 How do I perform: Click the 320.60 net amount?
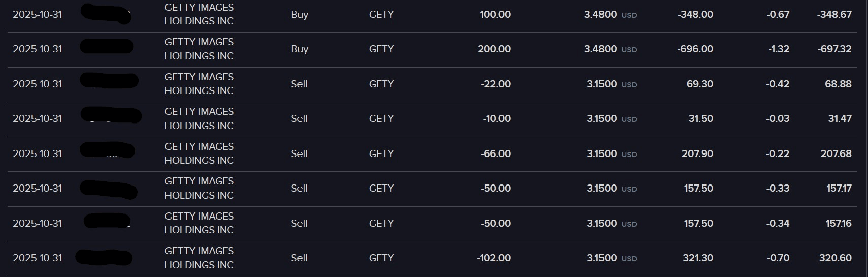835,258
